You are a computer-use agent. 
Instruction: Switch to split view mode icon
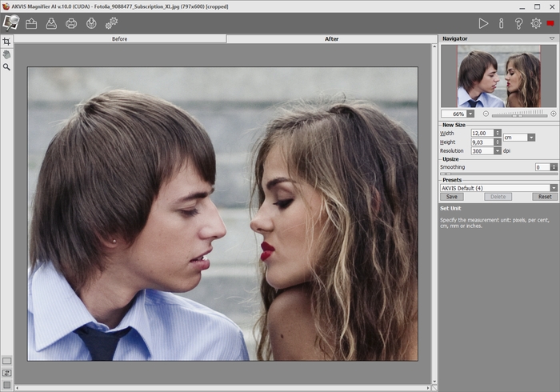coord(6,373)
